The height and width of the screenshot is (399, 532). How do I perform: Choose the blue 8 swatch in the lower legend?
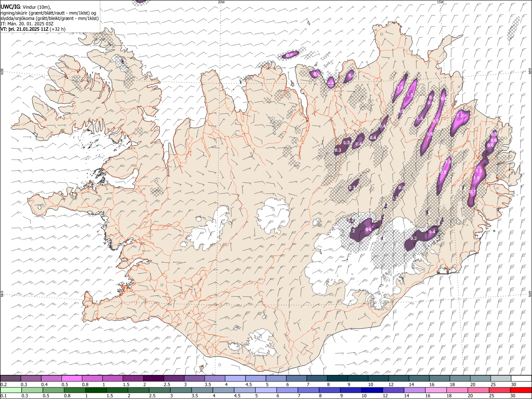pyautogui.click(x=329, y=390)
